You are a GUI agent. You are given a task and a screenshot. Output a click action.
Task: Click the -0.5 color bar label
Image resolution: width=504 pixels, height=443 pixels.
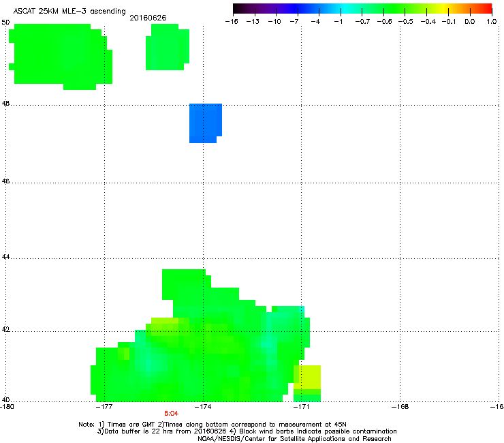click(x=406, y=22)
